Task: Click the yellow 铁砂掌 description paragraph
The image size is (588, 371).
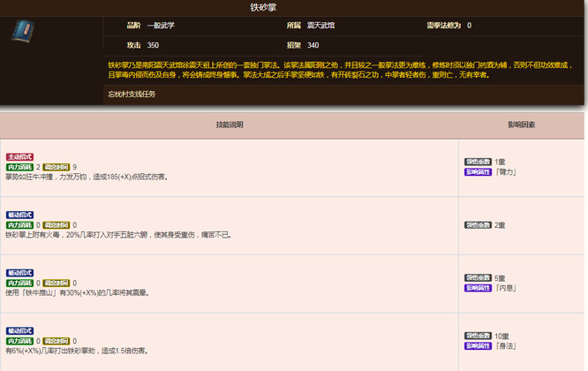Action: [341, 70]
